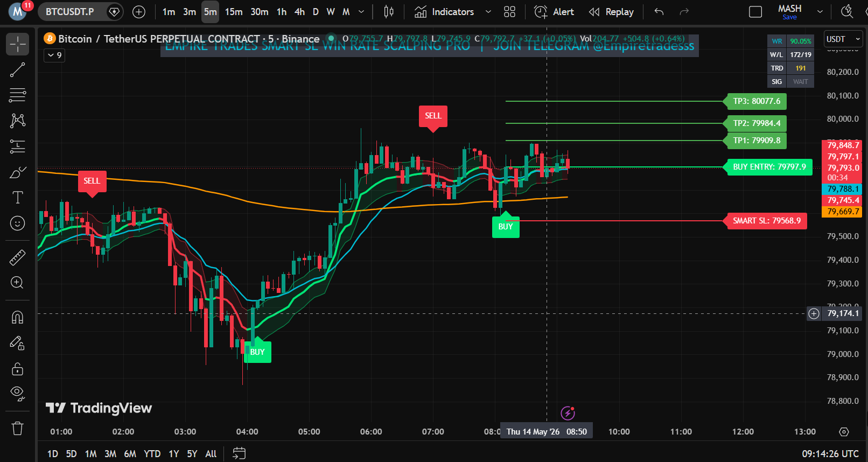Open the BTCUSDT.P symbol search
The width and height of the screenshot is (868, 462).
tap(70, 12)
